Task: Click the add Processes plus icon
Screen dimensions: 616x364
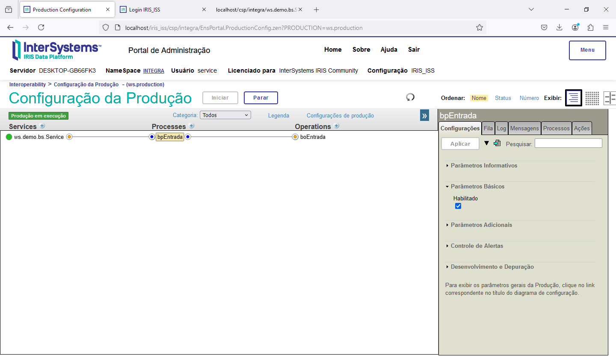Action: (x=192, y=126)
